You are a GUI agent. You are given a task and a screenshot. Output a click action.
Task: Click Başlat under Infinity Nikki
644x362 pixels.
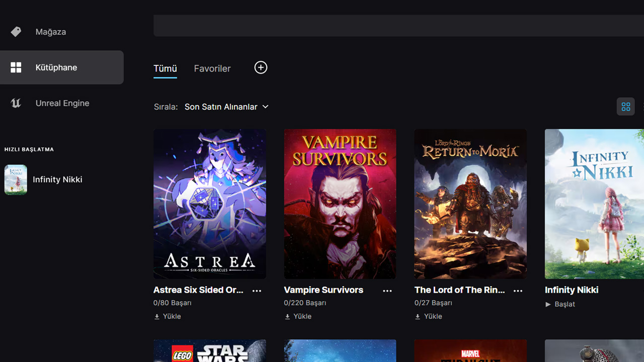tap(565, 304)
